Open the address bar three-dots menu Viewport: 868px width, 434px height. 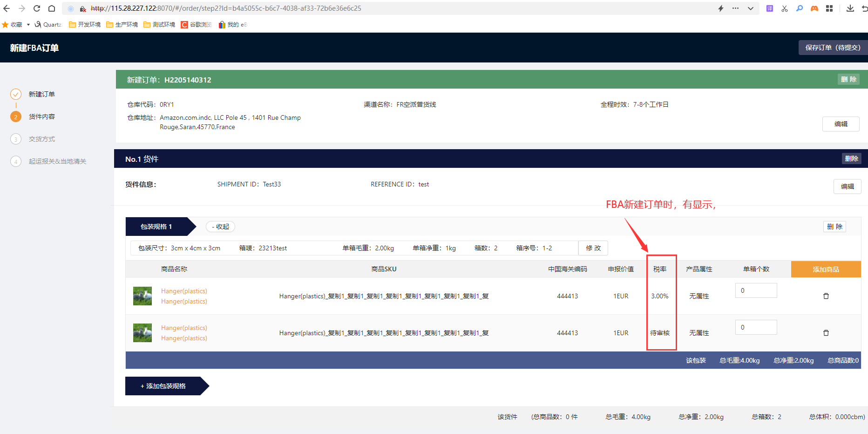click(x=735, y=8)
